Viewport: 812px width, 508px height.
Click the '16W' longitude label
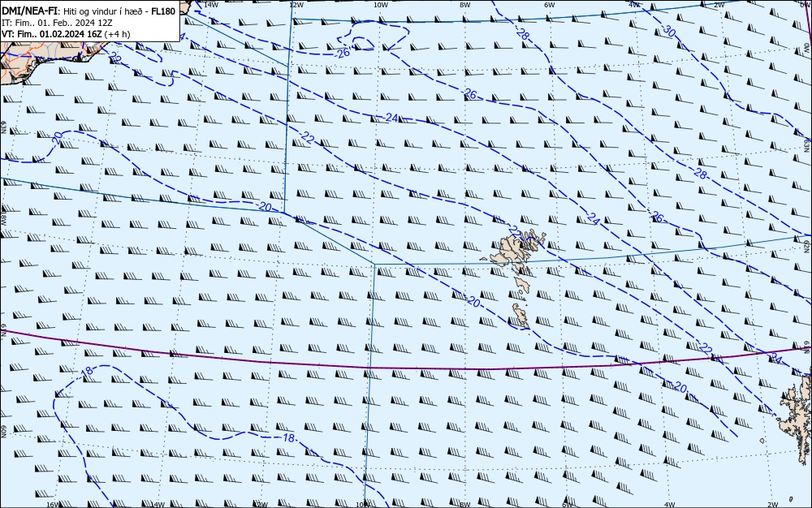tap(52, 505)
